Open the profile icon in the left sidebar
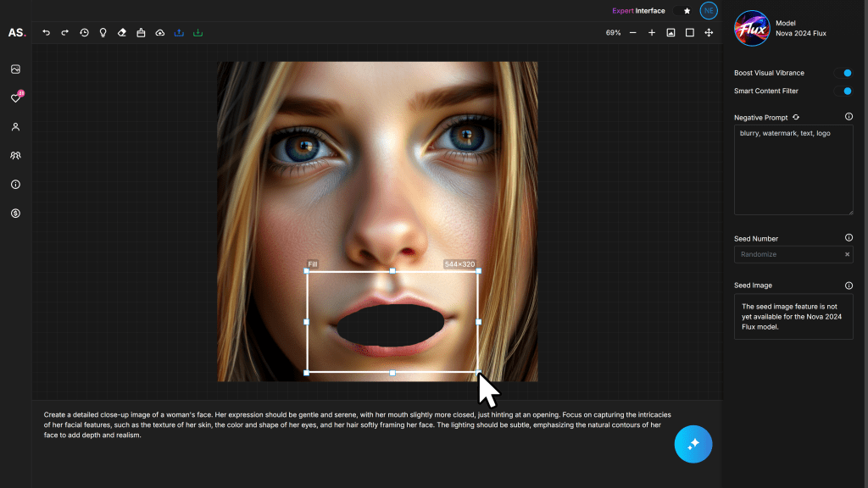 tap(15, 126)
